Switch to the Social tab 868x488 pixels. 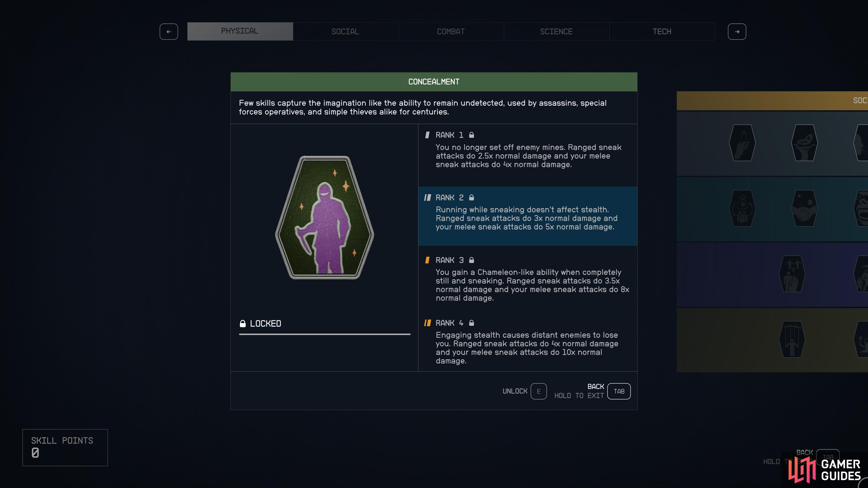pos(345,31)
